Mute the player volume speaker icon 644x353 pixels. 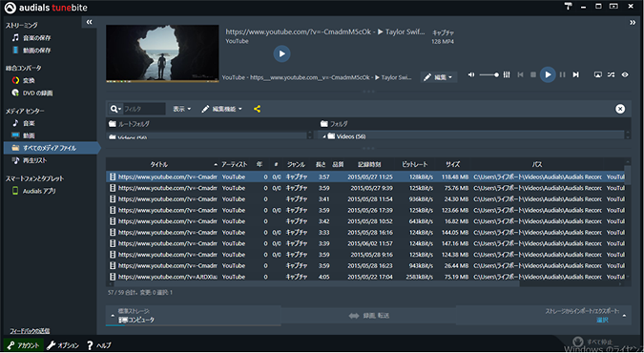click(471, 74)
